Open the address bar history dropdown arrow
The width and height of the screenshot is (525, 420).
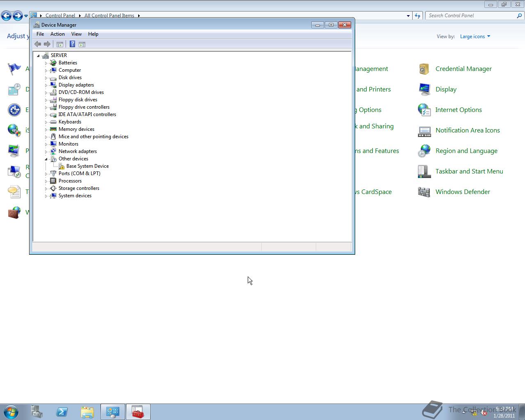[x=408, y=16]
